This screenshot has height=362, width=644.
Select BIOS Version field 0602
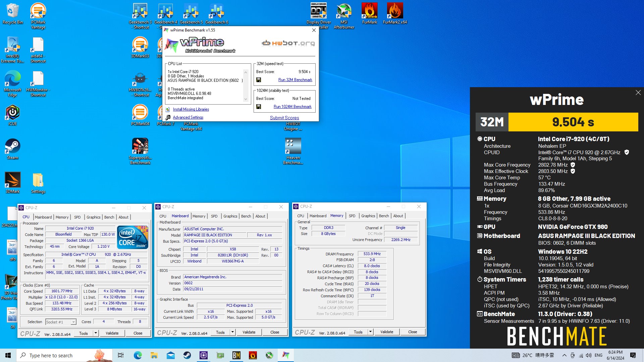[232, 283]
